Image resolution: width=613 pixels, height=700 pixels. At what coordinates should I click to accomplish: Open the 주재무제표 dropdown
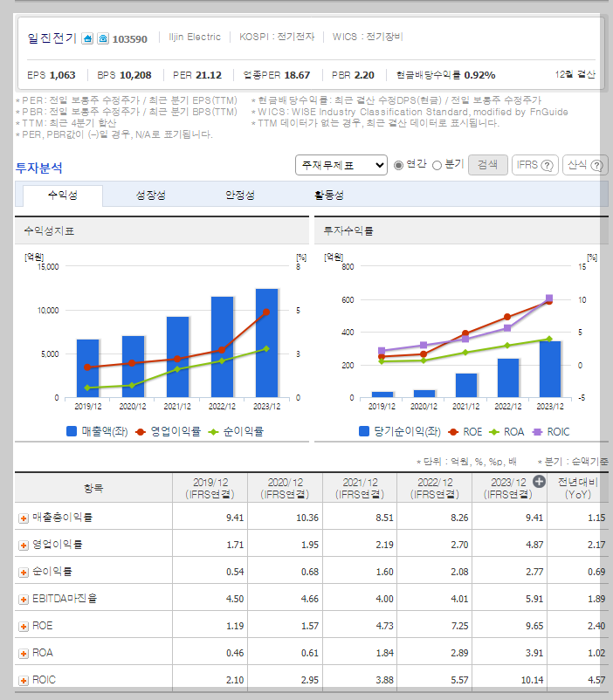point(341,165)
